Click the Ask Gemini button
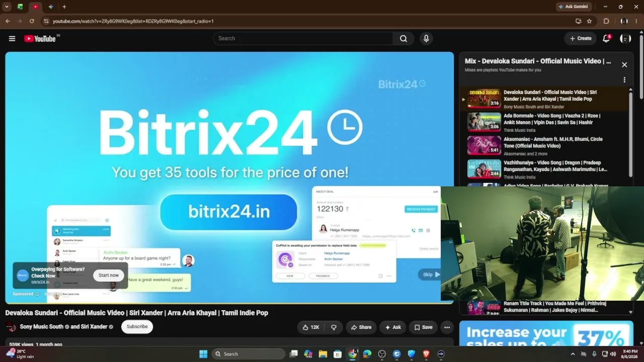The image size is (644, 362). point(573,7)
